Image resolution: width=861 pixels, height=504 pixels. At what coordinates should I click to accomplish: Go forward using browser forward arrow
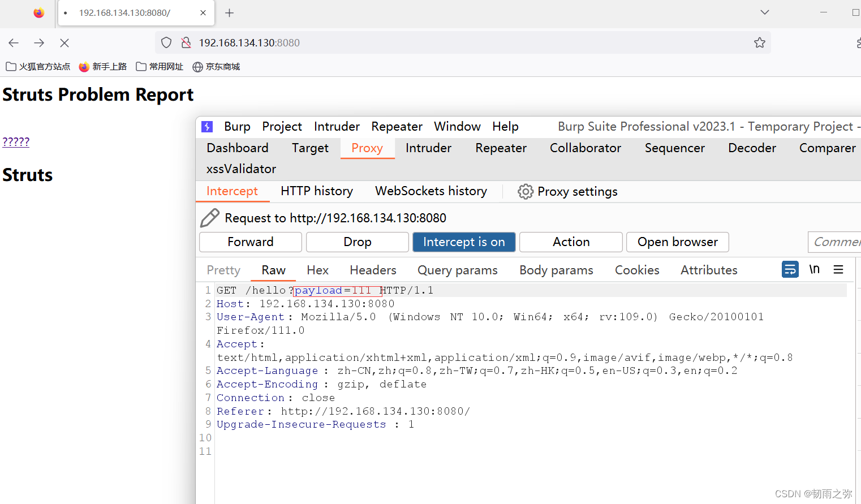39,42
